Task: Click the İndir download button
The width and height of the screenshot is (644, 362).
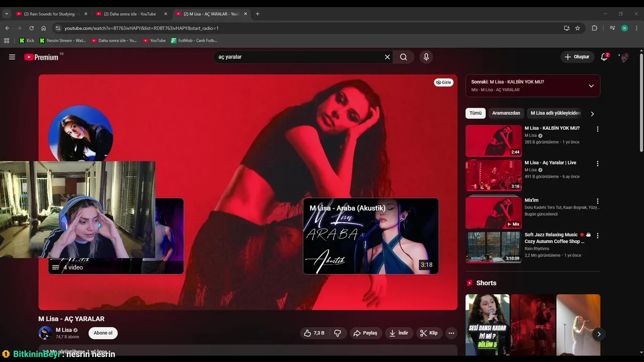Action: [399, 333]
